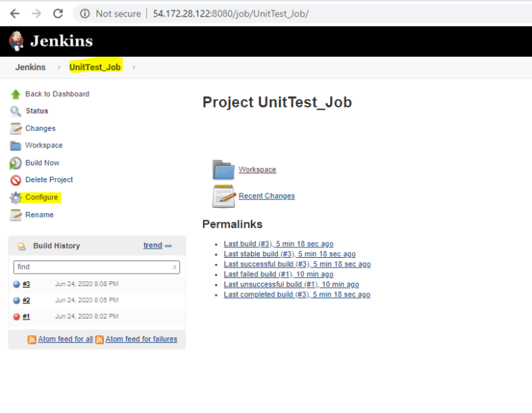Click the Jun 24, 2020 8:02 PM timestamp
Image resolution: width=532 pixels, height=413 pixels.
point(87,317)
